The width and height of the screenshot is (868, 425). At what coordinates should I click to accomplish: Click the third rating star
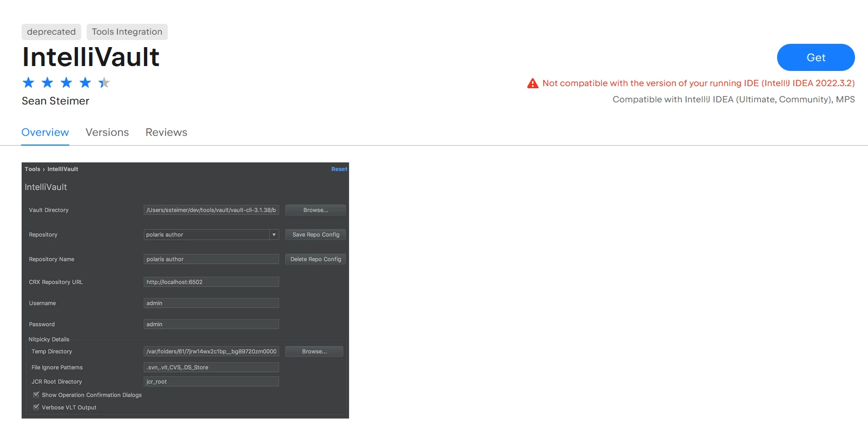pyautogui.click(x=67, y=82)
